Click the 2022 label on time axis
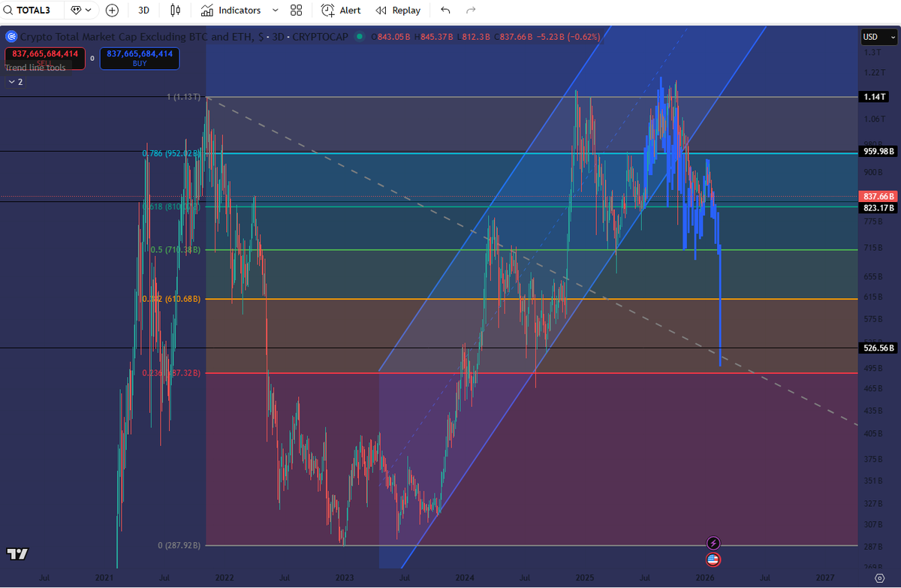 click(224, 577)
